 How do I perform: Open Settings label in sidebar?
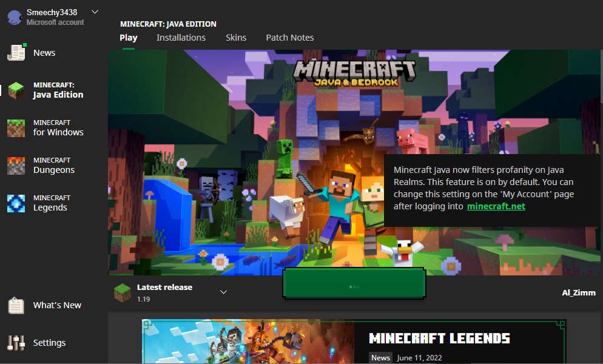(49, 342)
